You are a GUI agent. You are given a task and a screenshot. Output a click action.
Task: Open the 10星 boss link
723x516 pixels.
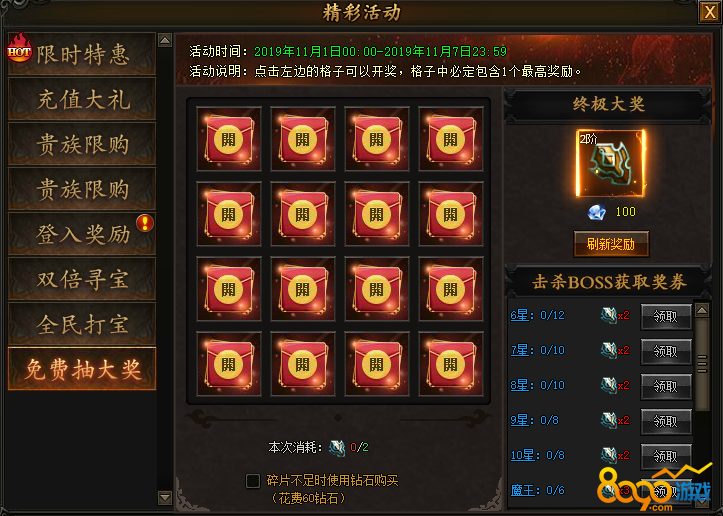coord(522,456)
